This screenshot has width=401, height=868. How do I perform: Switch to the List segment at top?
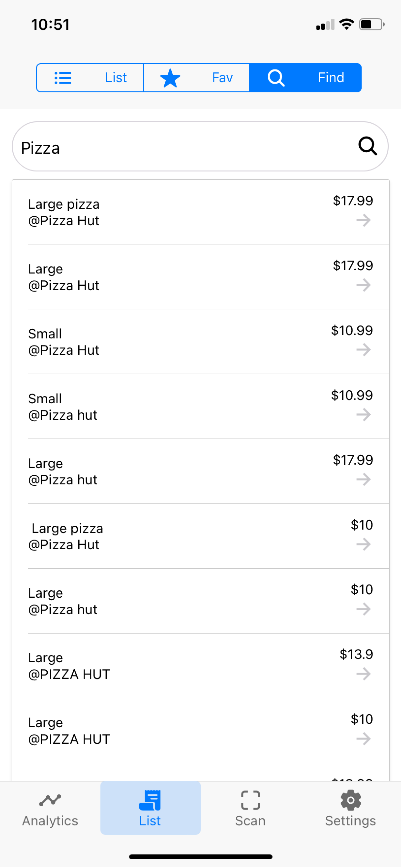coord(90,77)
